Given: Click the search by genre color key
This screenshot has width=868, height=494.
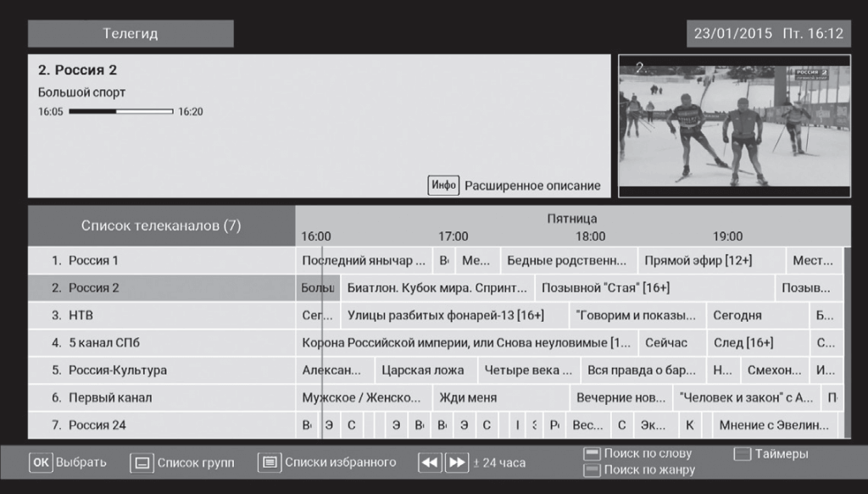Looking at the screenshot, I should pos(592,469).
